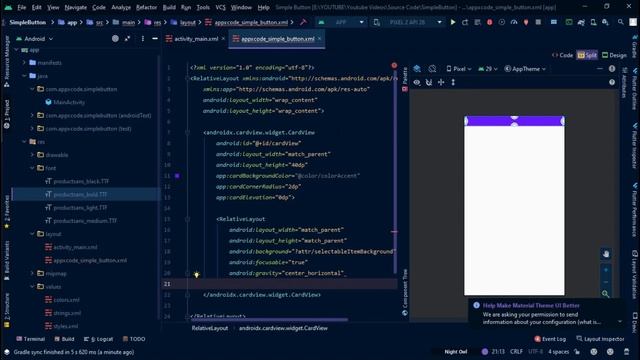Zoom in the preview with plus icon

pyautogui.click(x=606, y=270)
